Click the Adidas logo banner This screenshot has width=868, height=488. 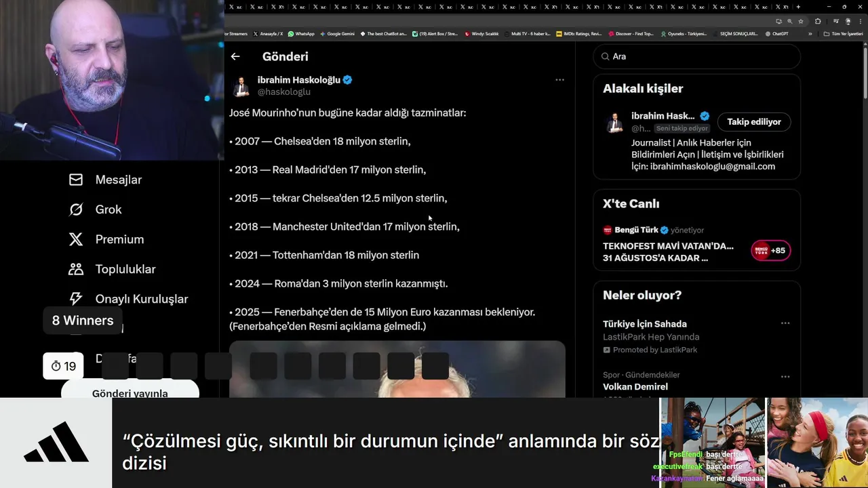tap(56, 443)
